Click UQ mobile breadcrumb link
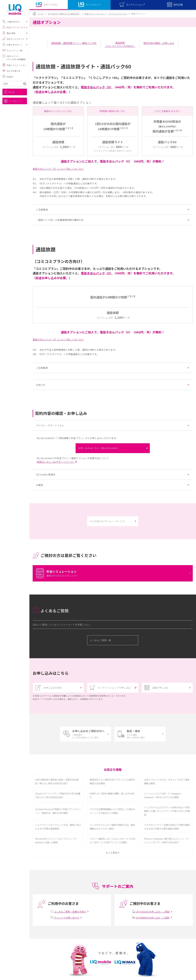 coord(64,14)
